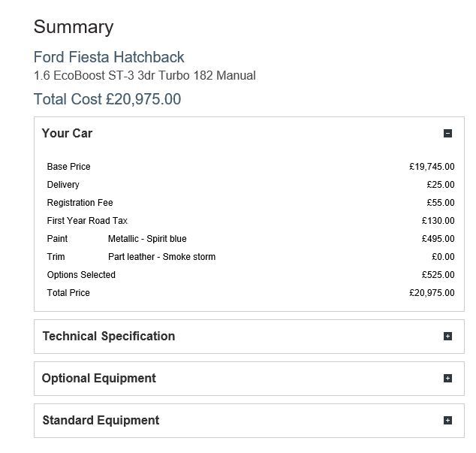The height and width of the screenshot is (453, 476).
Task: Click the Your Car section header
Action: (68, 134)
